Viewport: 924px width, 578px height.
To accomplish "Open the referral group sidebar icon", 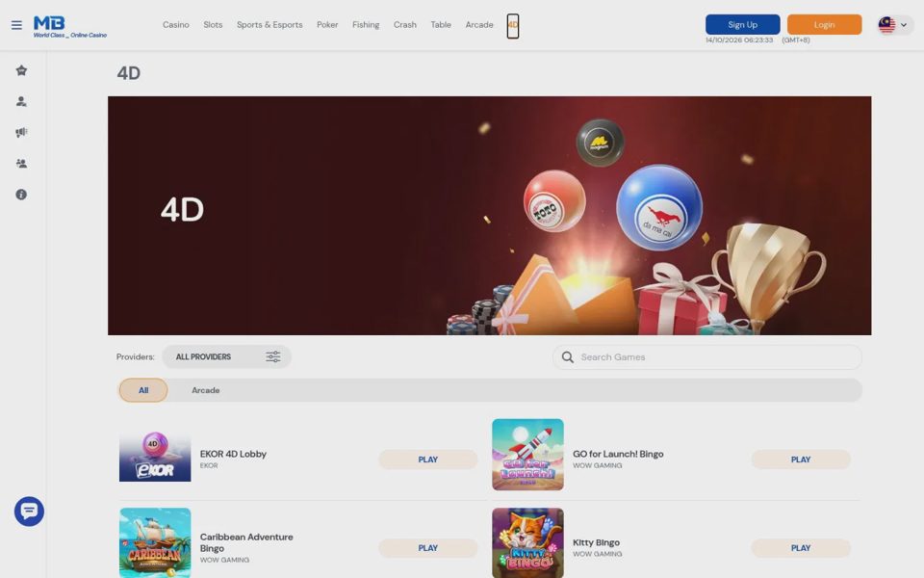I will pos(21,164).
